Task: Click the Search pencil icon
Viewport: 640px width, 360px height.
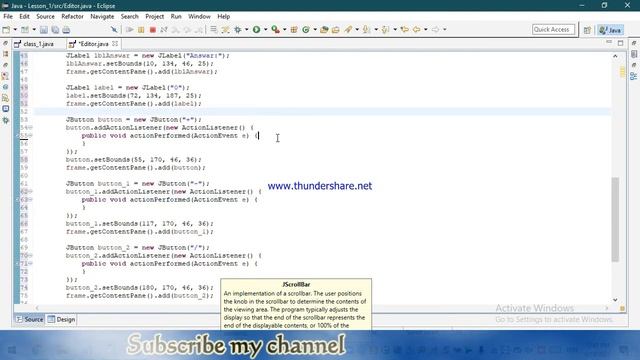Action: 348,30
